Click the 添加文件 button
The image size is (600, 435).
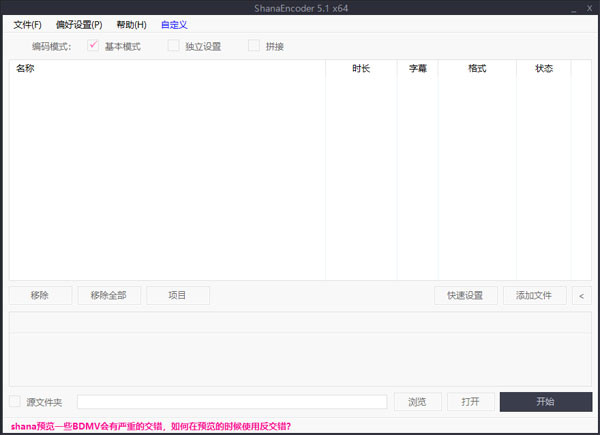pyautogui.click(x=534, y=295)
